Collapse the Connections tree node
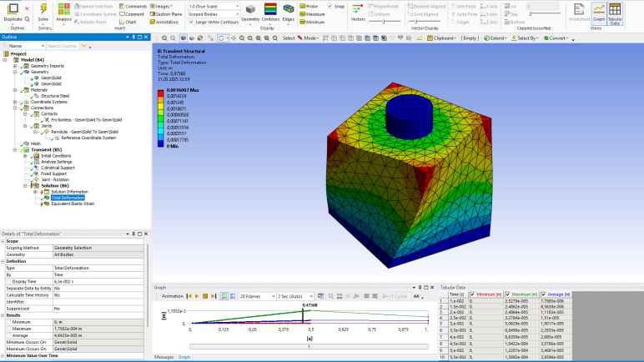The image size is (644, 362). 14,108
